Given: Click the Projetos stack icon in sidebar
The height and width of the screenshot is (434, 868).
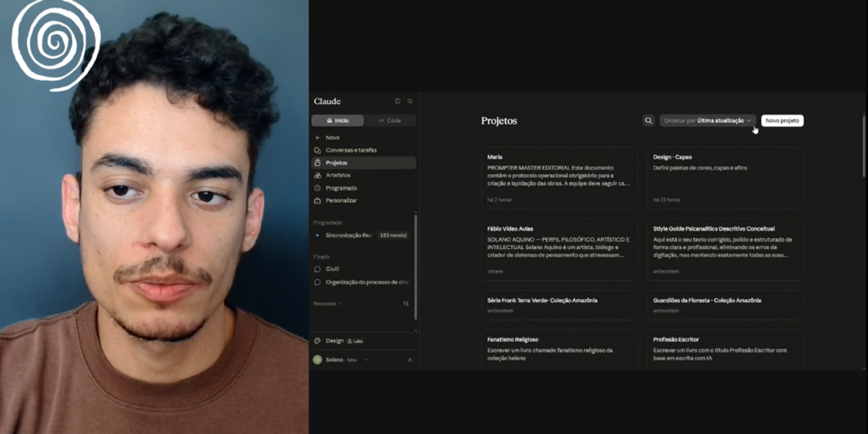Looking at the screenshot, I should pos(317,163).
